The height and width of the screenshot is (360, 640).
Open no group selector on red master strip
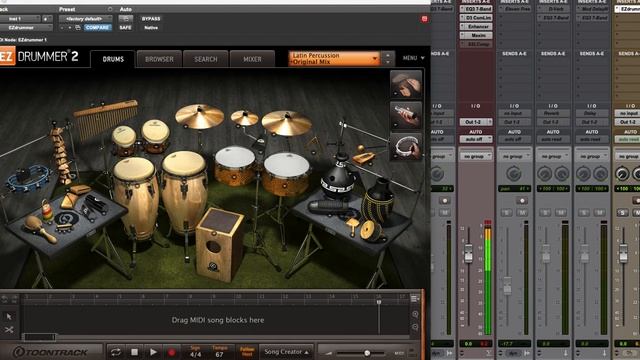pyautogui.click(x=476, y=156)
